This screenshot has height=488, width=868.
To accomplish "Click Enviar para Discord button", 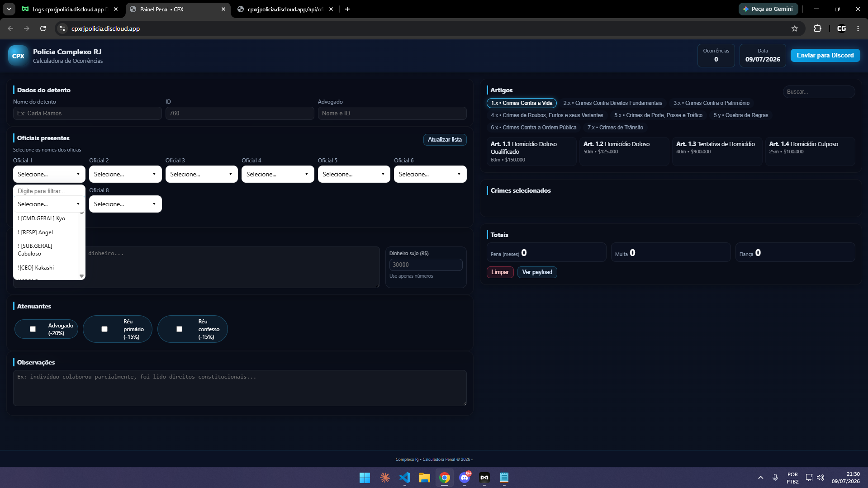I will [x=825, y=55].
